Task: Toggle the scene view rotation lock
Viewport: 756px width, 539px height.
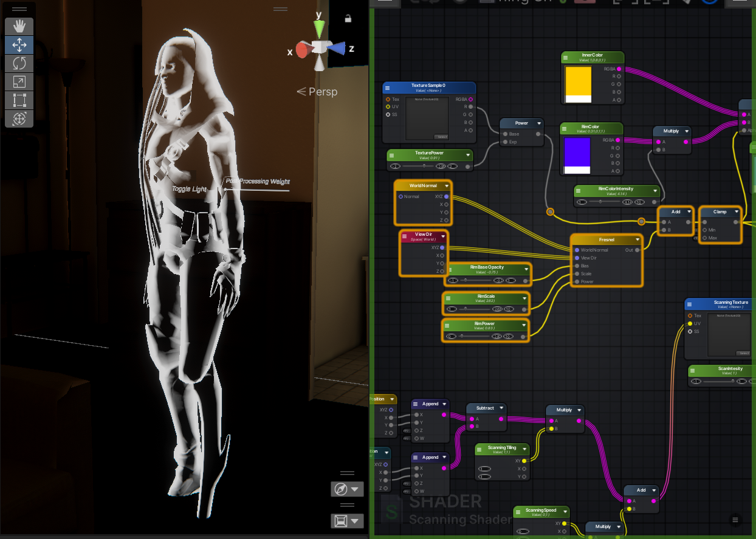Action: click(x=348, y=19)
